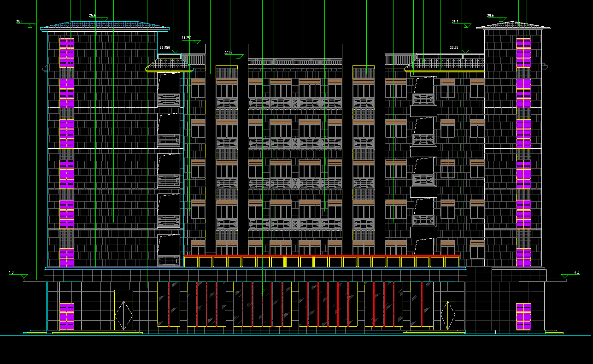Select the cyan hip roof of left tower

point(105,25)
